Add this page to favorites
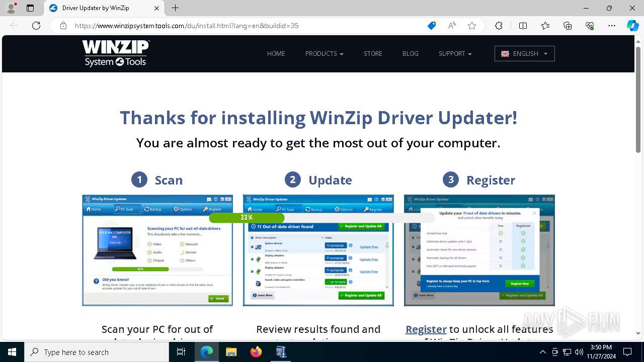The width and height of the screenshot is (644, 362). (472, 26)
